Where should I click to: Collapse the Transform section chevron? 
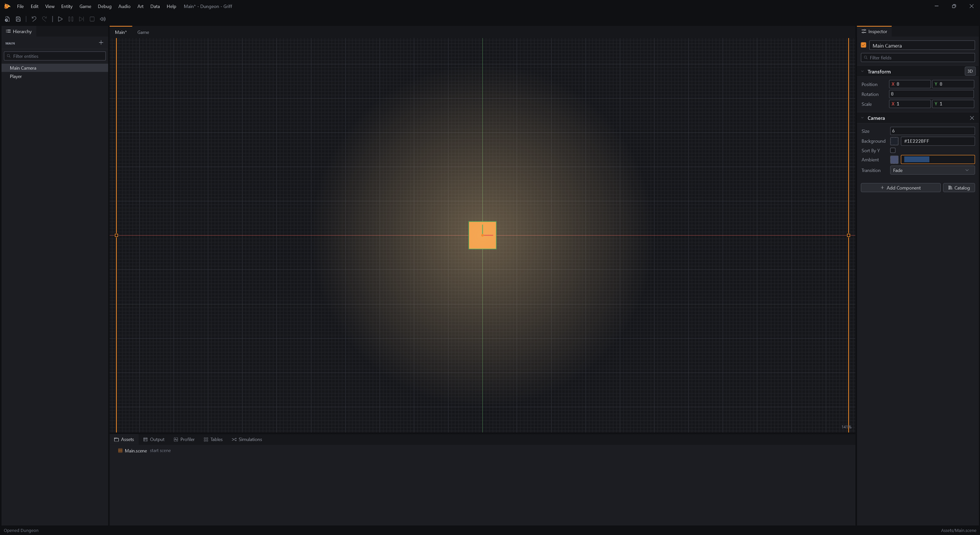pos(862,72)
